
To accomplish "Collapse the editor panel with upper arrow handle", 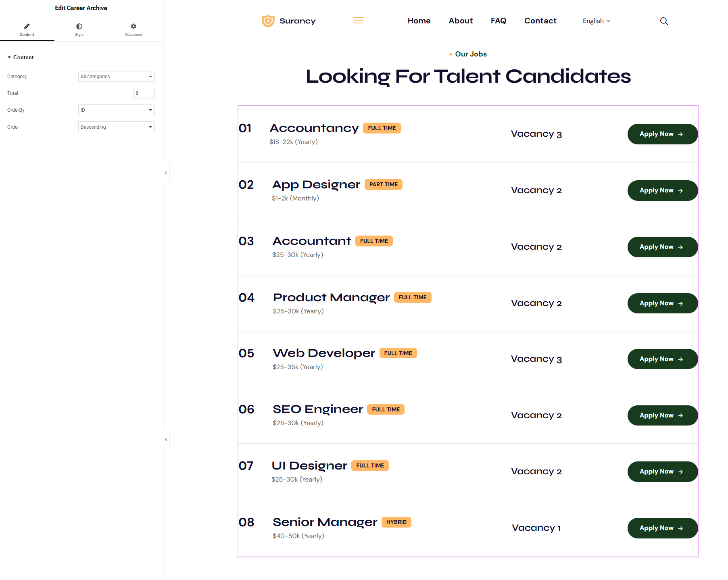I will point(166,173).
